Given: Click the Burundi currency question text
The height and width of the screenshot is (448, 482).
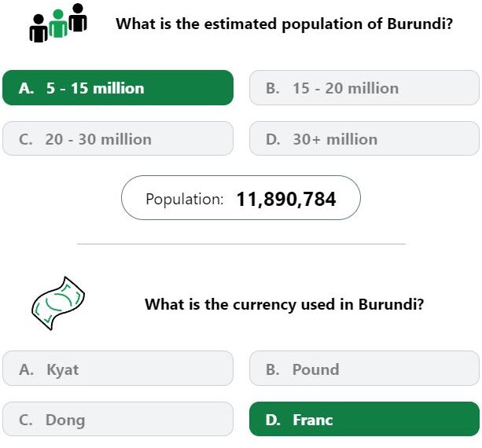Looking at the screenshot, I should point(285,304).
